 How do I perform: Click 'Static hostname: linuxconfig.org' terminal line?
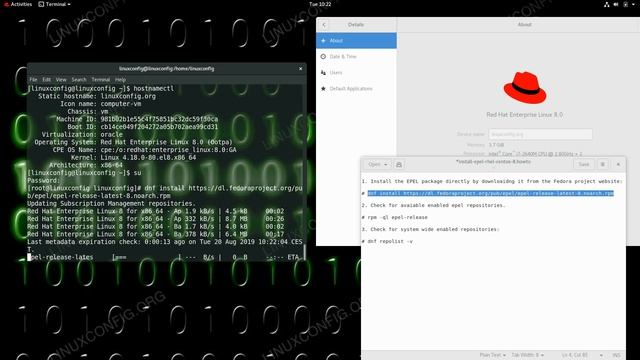(x=97, y=96)
